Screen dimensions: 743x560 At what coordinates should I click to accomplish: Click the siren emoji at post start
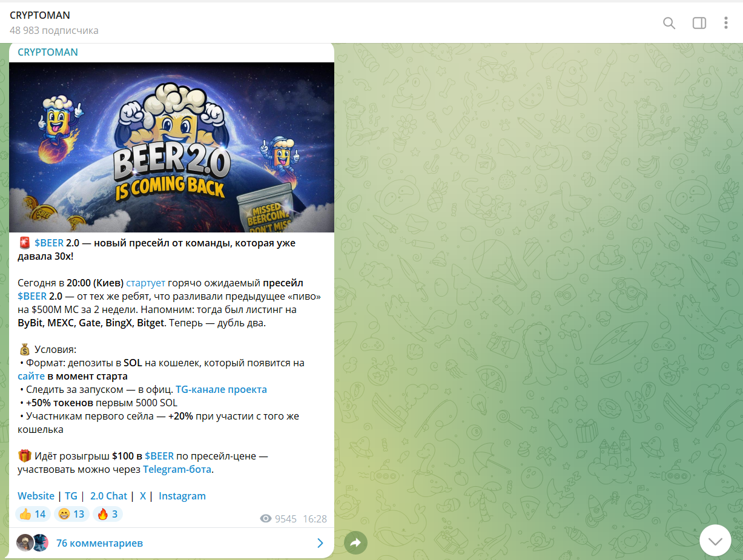click(24, 243)
